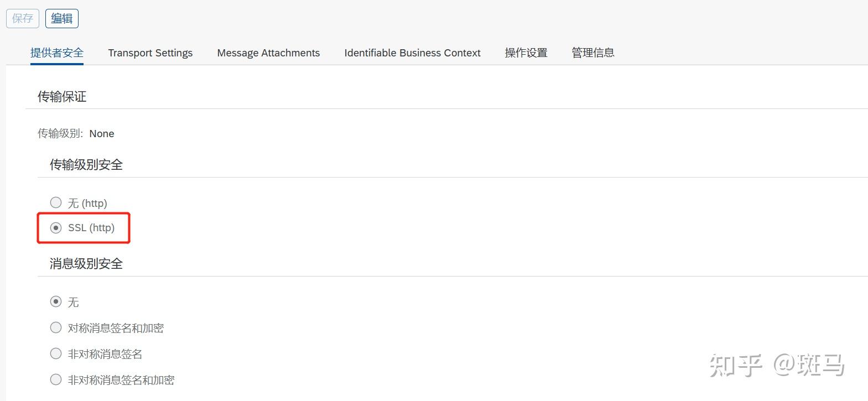This screenshot has height=401, width=868.
Task: Click the 编辑 button
Action: coord(62,18)
